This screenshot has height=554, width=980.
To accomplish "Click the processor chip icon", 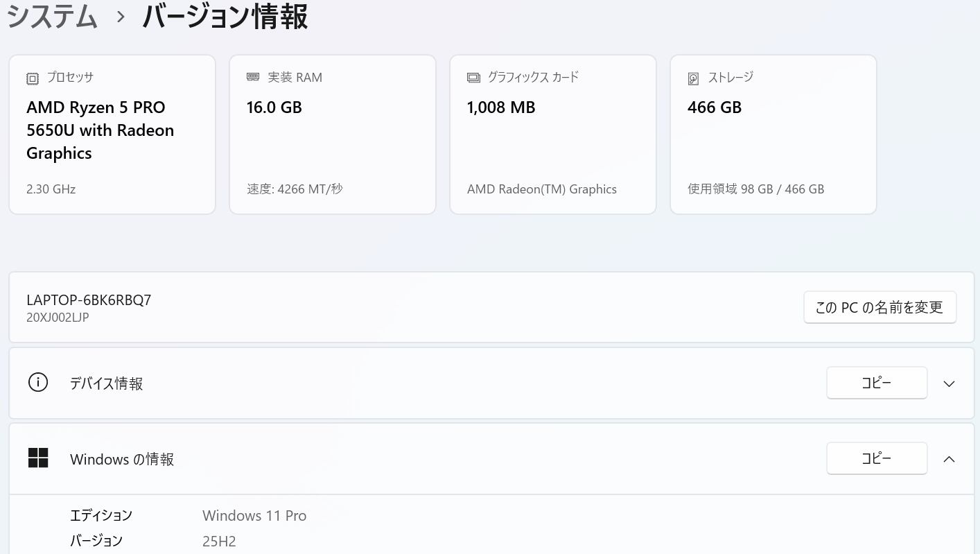I will tap(33, 78).
